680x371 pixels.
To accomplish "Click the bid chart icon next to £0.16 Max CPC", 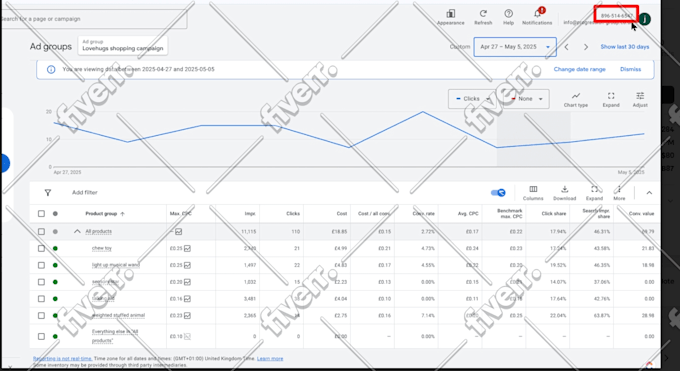I will coord(187,299).
